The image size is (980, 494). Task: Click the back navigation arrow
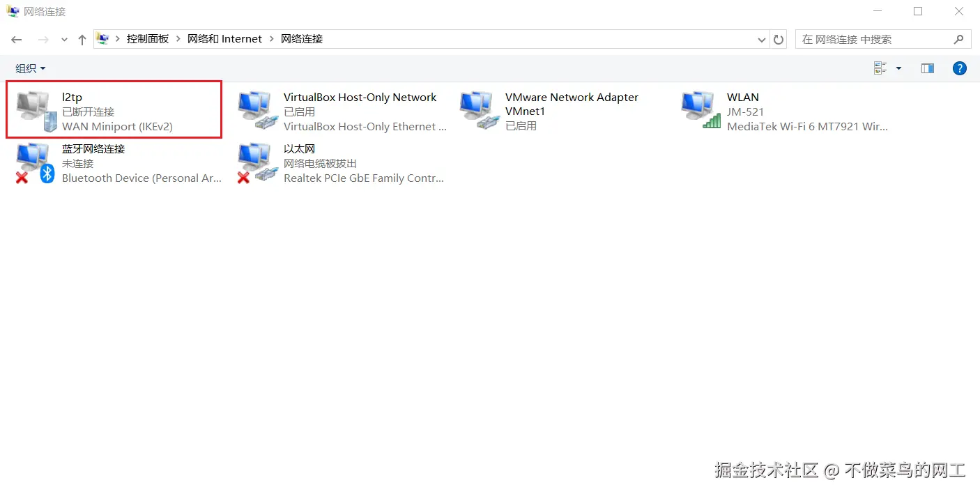17,40
